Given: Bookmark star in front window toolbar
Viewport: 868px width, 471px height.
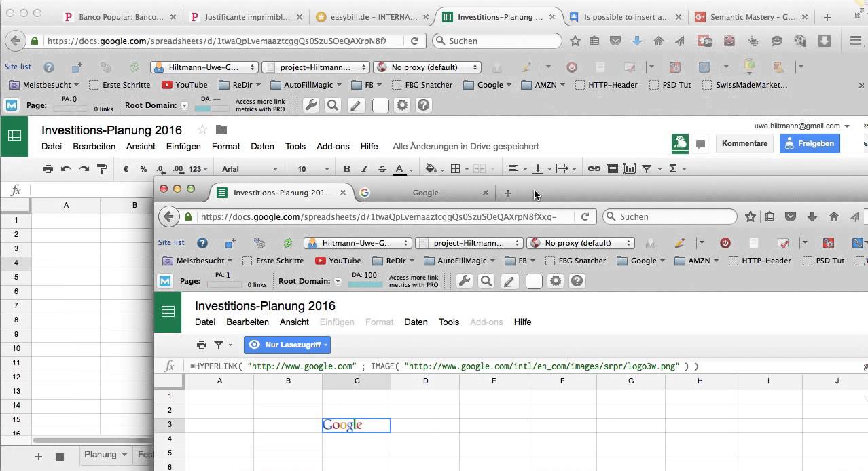Looking at the screenshot, I should pos(750,216).
